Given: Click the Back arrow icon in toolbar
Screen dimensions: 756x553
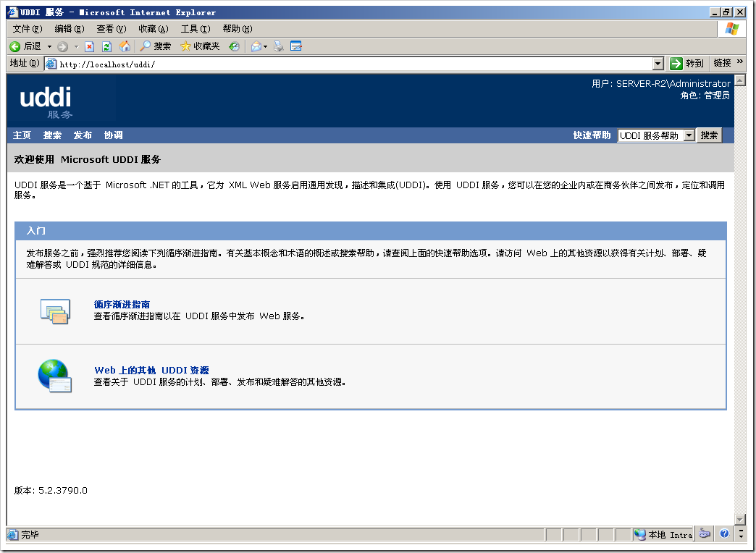Looking at the screenshot, I should 15,46.
